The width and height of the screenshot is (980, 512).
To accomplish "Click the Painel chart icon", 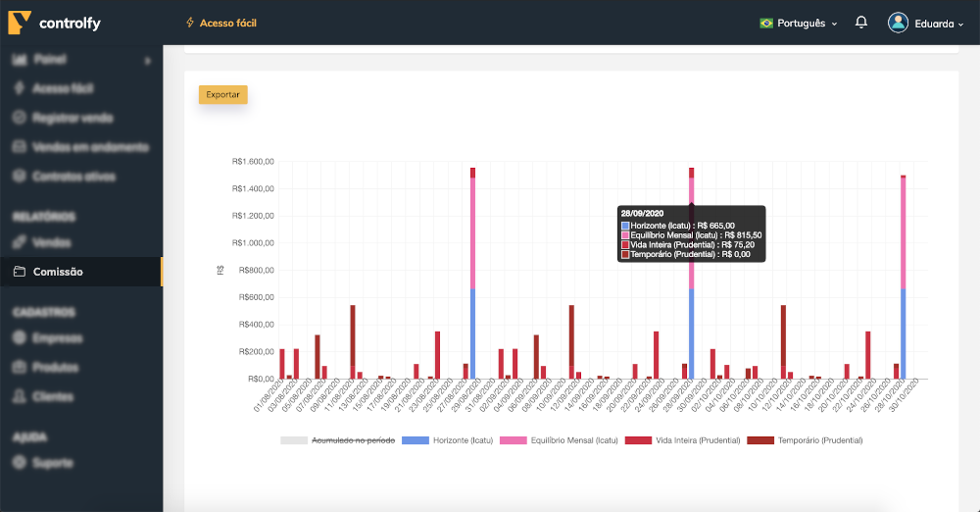I will (20, 60).
